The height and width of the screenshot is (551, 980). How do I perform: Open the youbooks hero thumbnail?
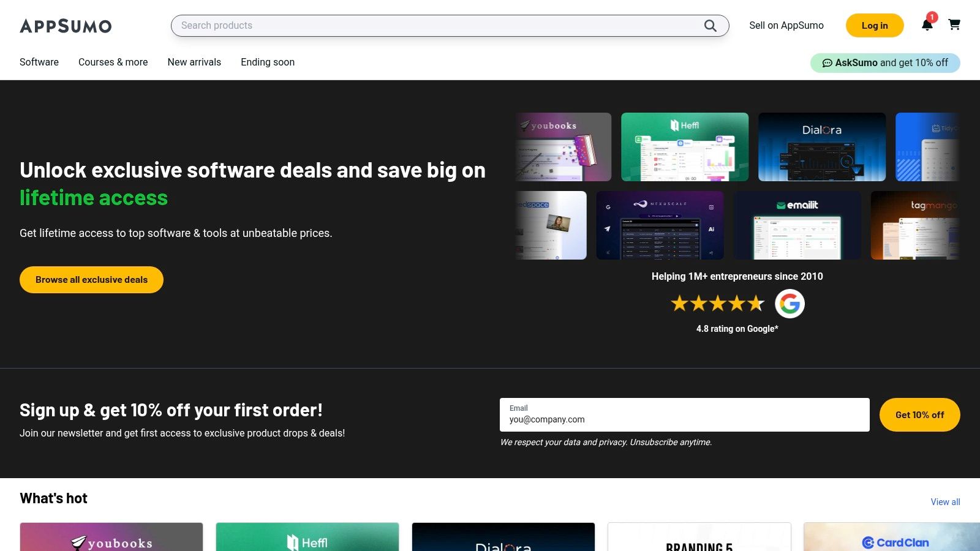coord(563,147)
